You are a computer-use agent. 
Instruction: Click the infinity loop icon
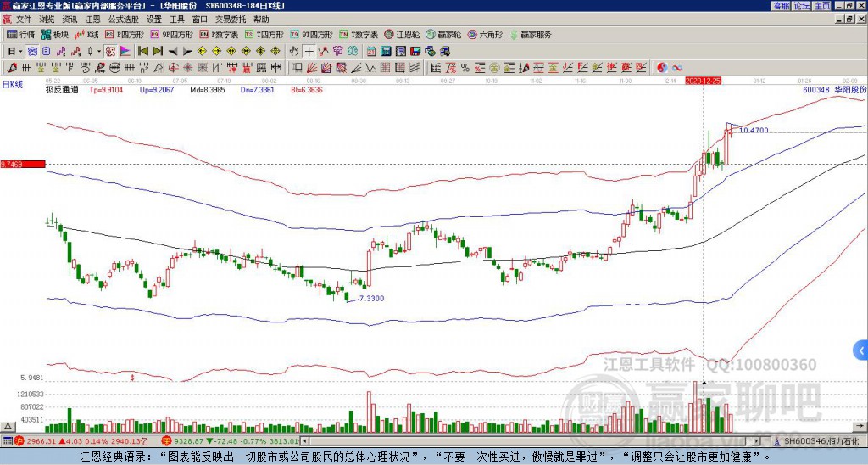pos(677,68)
